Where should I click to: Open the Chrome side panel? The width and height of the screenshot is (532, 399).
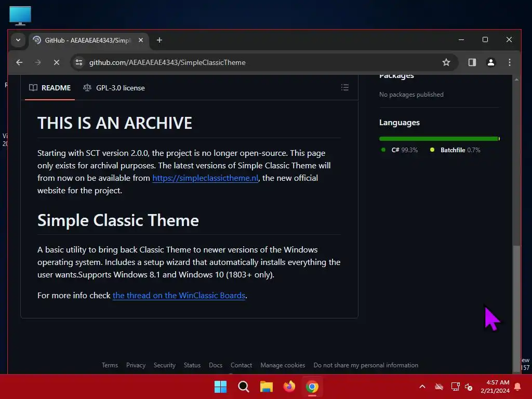(472, 62)
